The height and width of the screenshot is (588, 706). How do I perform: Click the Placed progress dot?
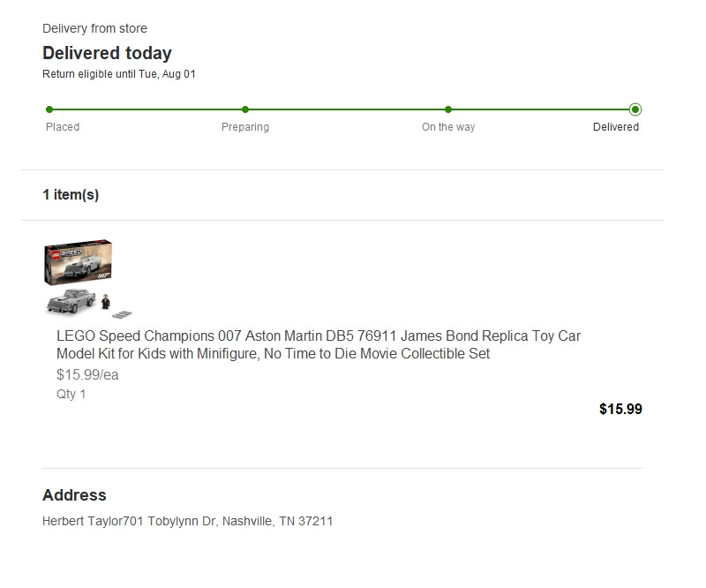pyautogui.click(x=49, y=109)
